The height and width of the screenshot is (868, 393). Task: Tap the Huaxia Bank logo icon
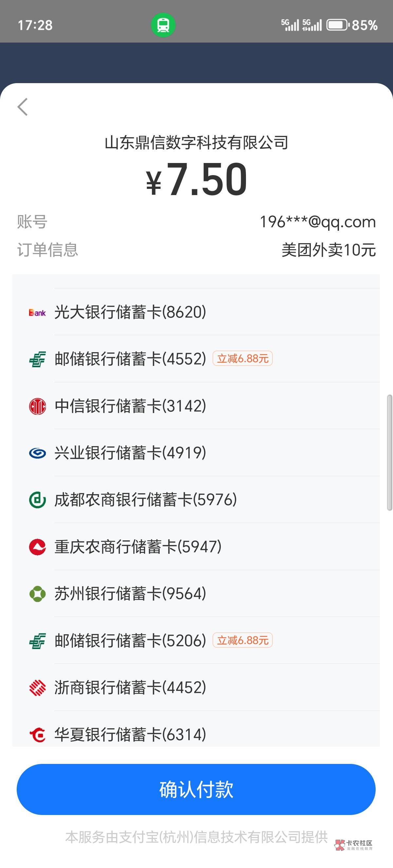pyautogui.click(x=37, y=735)
